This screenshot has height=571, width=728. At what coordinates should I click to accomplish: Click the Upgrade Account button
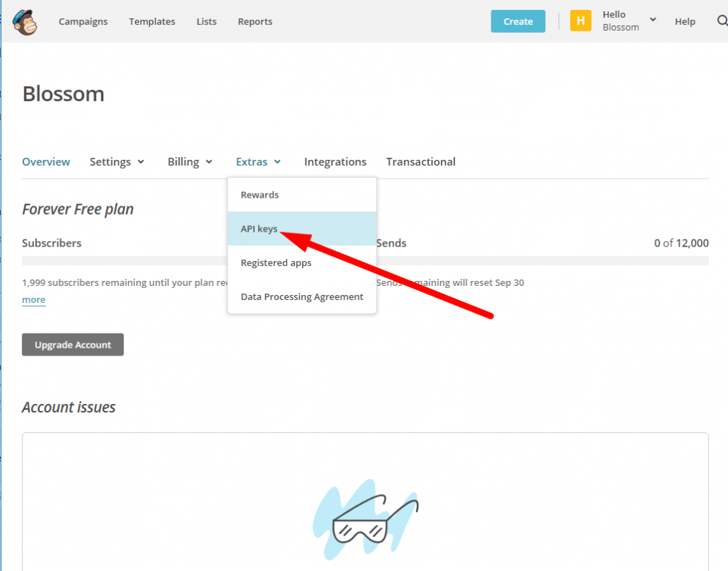click(73, 344)
